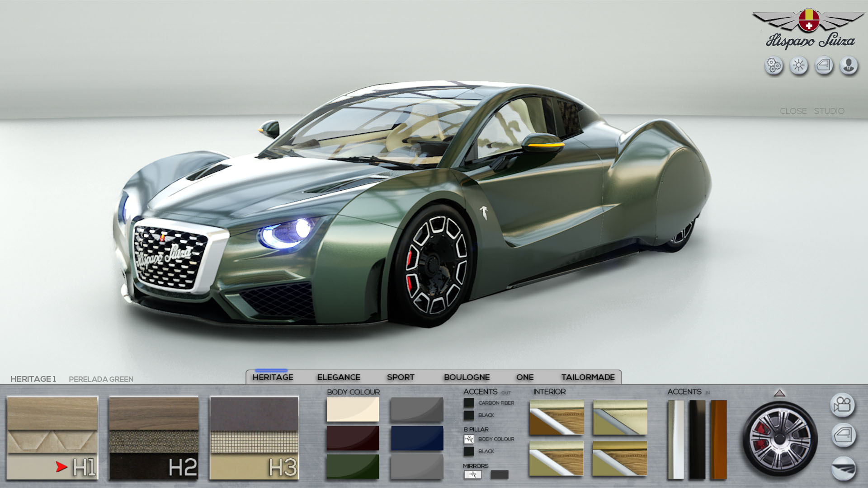Pick the orange interior accent strip
The height and width of the screenshot is (488, 868).
coord(718,439)
